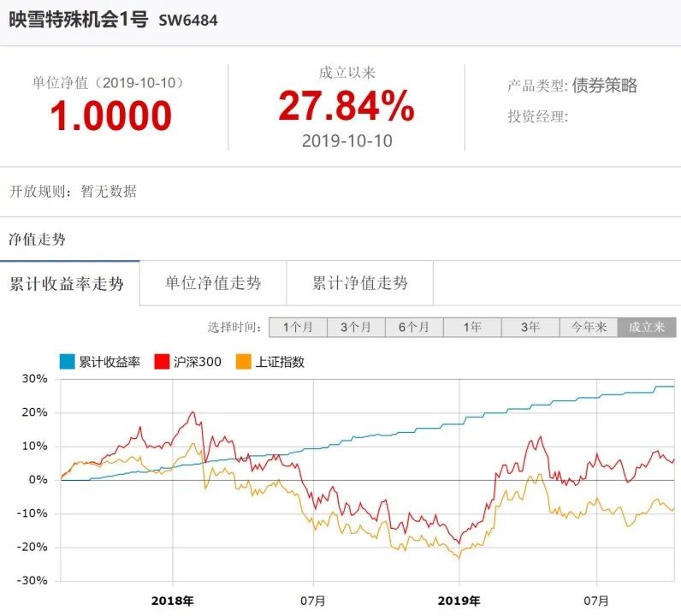Click the 20% y-axis label
This screenshot has width=681, height=616.
(35, 412)
